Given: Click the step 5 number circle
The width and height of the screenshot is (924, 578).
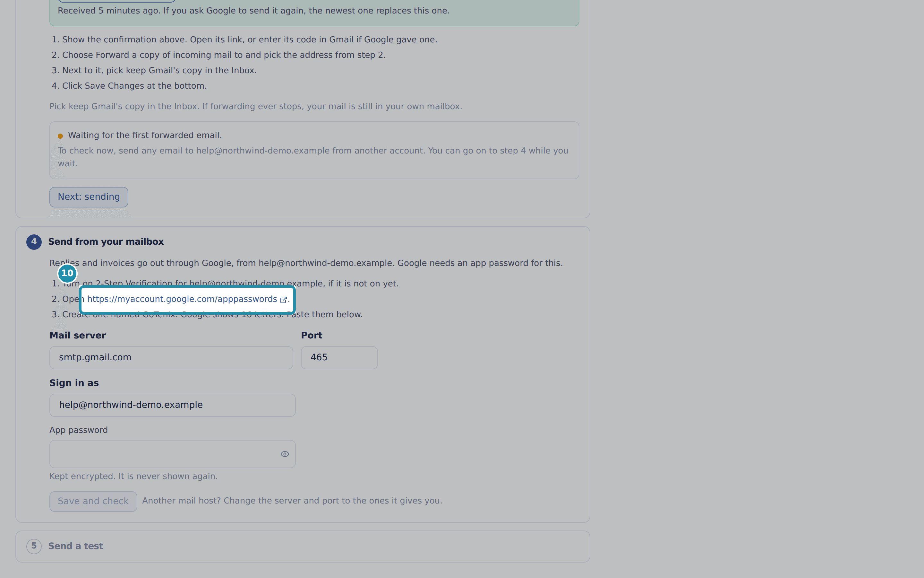Looking at the screenshot, I should (34, 546).
